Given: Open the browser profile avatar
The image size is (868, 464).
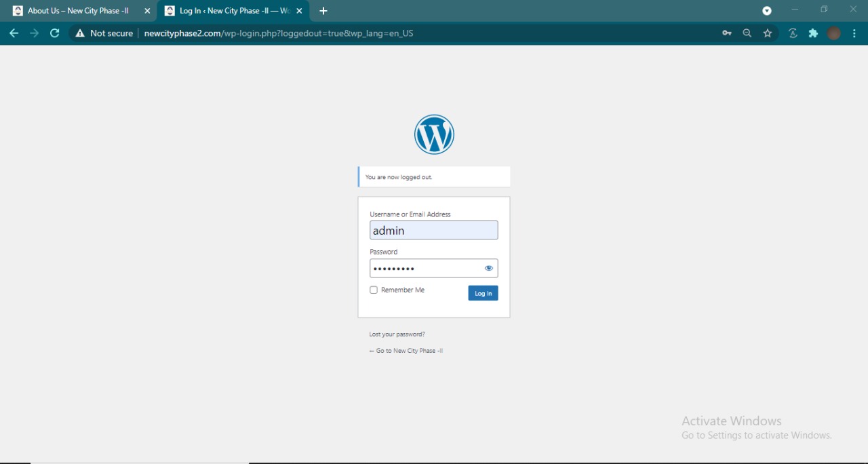Looking at the screenshot, I should pos(834,33).
